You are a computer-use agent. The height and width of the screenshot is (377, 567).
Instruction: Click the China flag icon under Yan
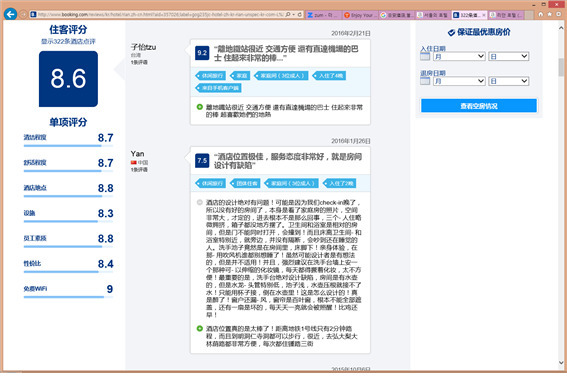tap(134, 162)
